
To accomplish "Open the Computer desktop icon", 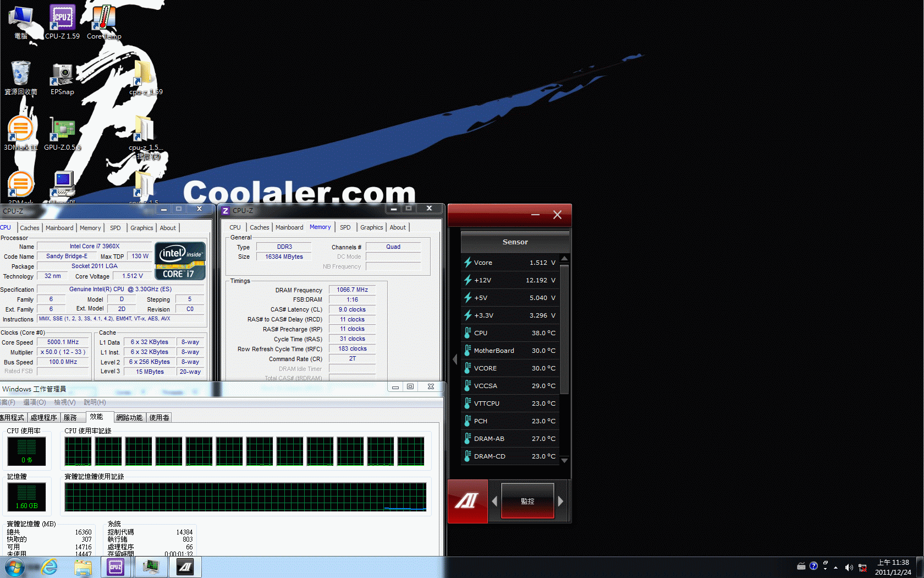I will click(21, 22).
